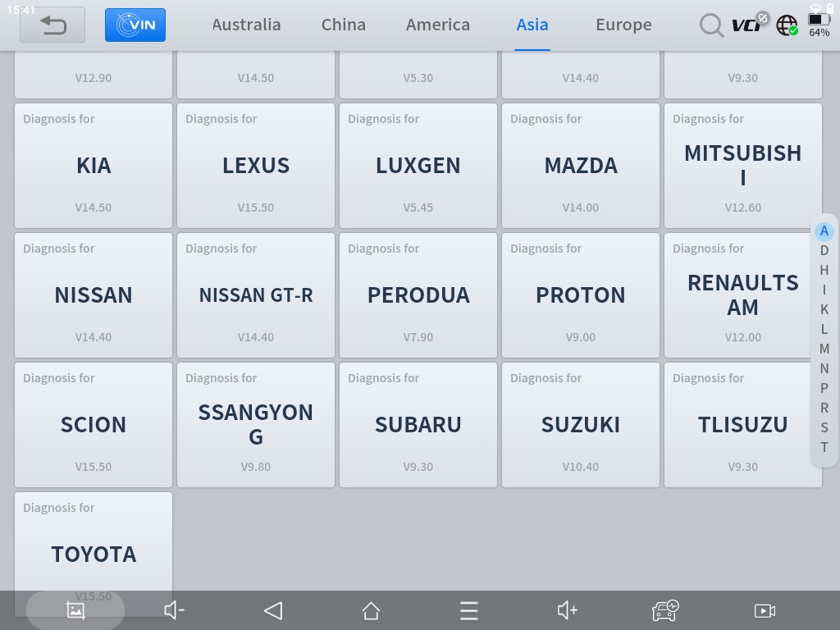Jump to letter M in index
840x630 pixels.
pyautogui.click(x=824, y=349)
